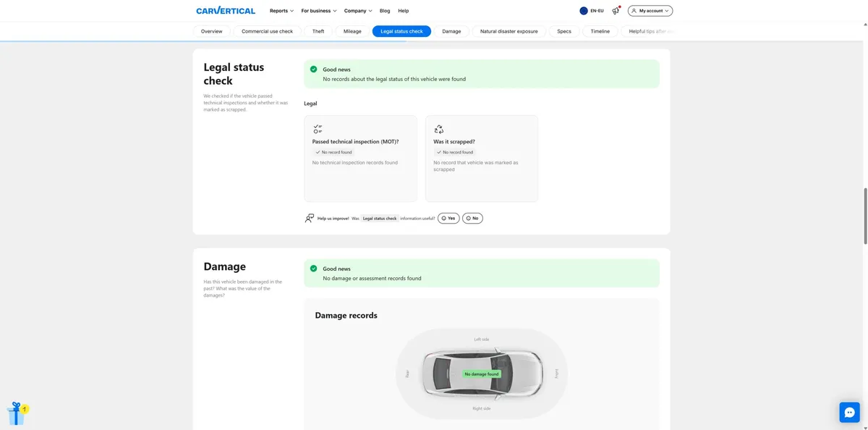Open the Mileage tab

(x=352, y=31)
